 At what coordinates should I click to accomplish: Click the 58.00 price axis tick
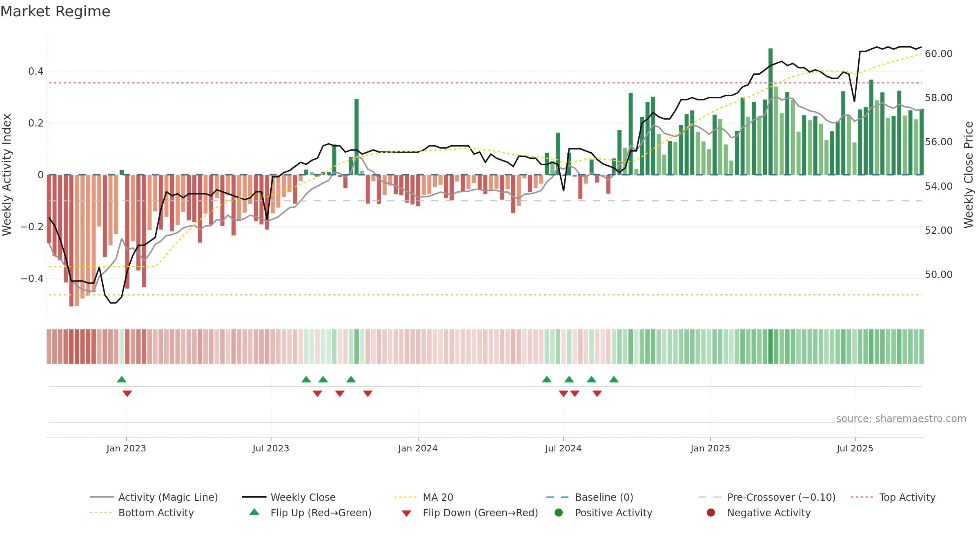coord(938,98)
